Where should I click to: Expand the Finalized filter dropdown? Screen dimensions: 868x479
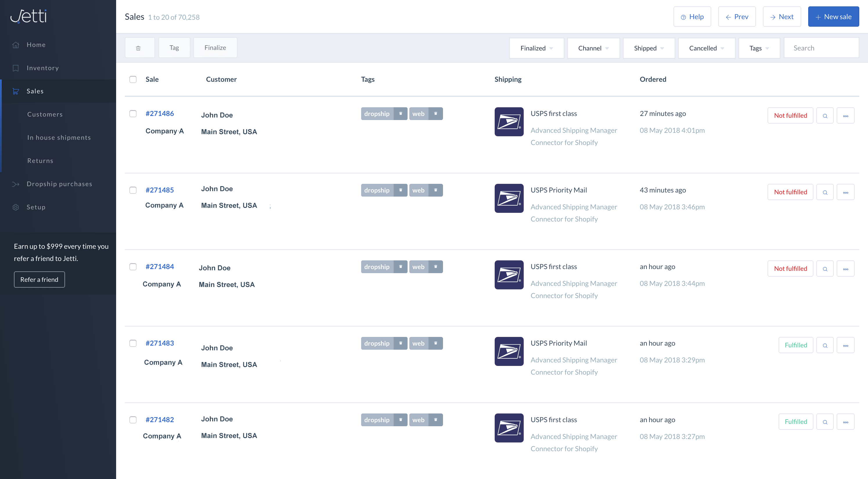pos(536,48)
